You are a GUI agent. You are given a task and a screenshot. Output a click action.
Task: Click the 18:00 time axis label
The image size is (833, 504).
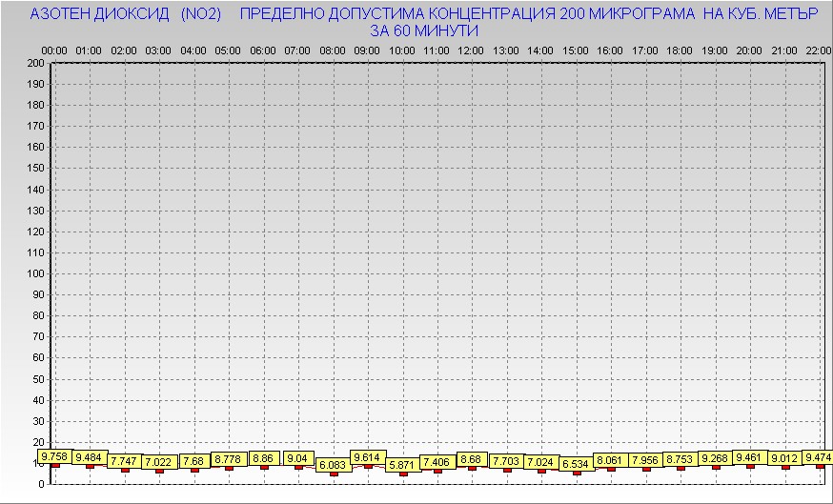680,50
